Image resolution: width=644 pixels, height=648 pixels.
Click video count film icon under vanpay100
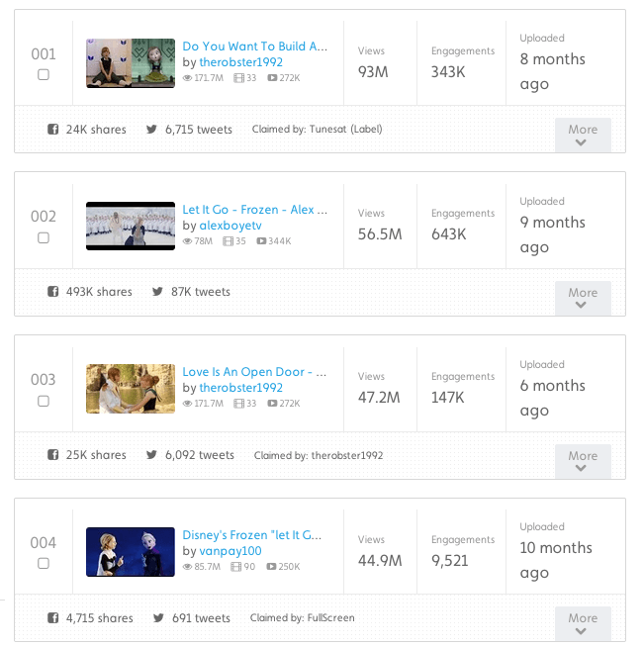(235, 567)
